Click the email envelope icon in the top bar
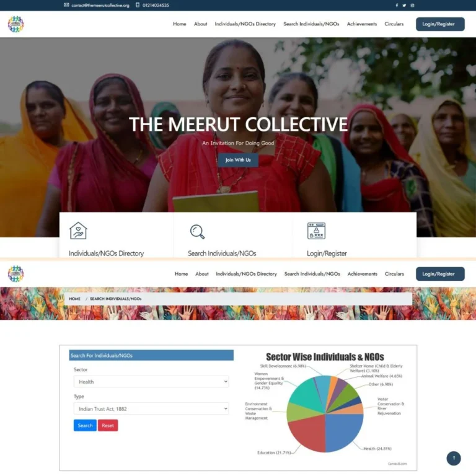Screen dimensions: 476x476 pyautogui.click(x=66, y=5)
